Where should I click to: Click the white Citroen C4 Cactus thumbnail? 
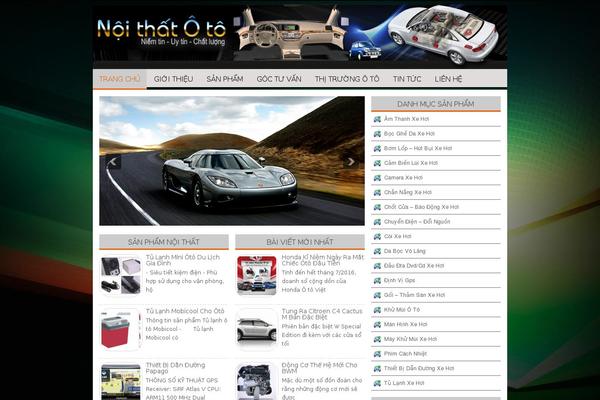(x=257, y=330)
